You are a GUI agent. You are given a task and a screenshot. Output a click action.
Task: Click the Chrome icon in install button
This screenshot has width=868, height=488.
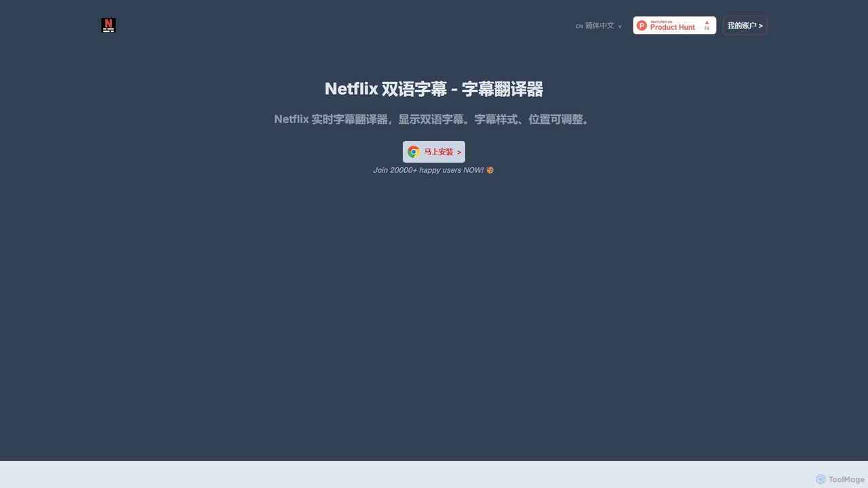(414, 152)
